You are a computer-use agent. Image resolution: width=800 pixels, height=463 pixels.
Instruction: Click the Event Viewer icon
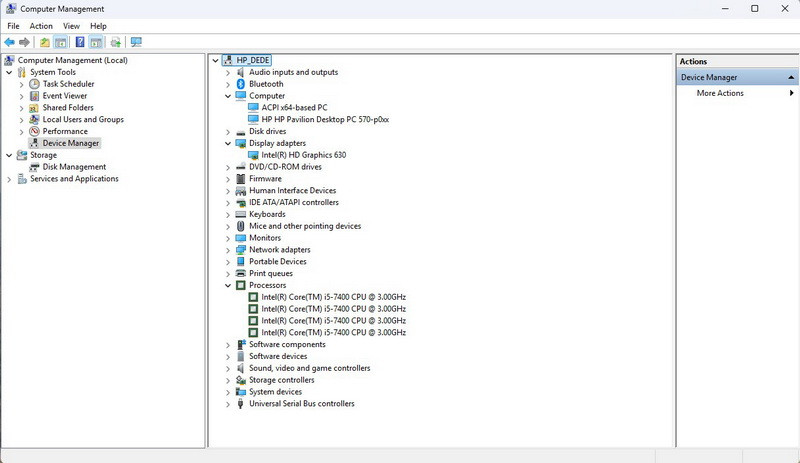coord(34,95)
